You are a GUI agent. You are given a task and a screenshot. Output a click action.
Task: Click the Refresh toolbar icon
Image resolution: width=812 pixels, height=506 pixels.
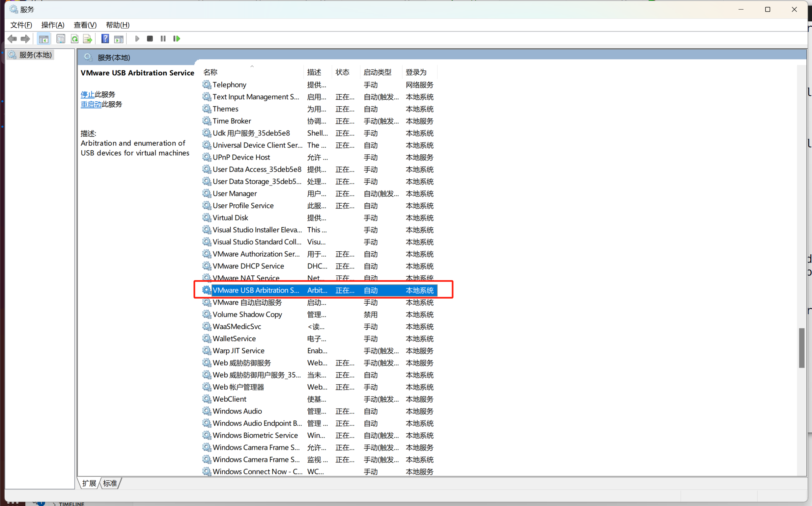[74, 39]
